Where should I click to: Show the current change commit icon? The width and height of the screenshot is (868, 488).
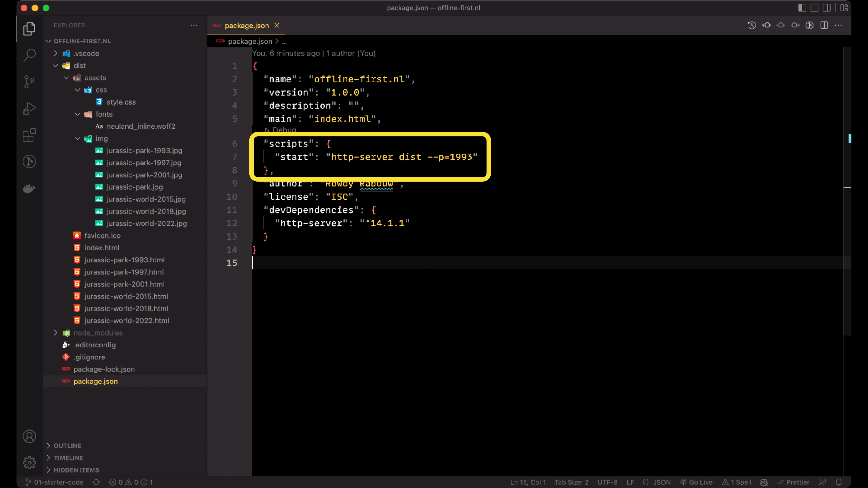point(781,25)
